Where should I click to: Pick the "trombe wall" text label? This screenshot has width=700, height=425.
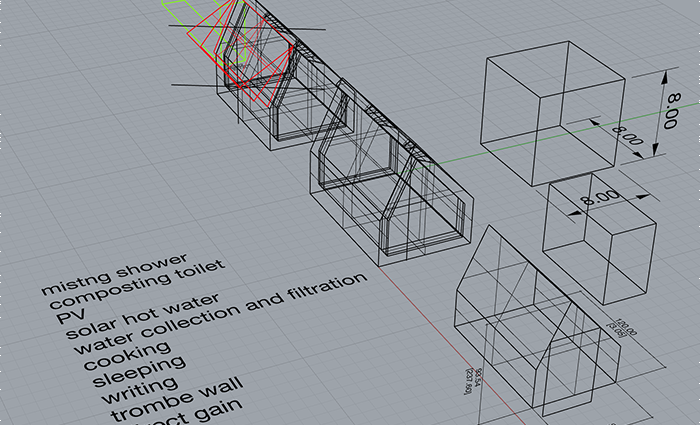point(177,399)
